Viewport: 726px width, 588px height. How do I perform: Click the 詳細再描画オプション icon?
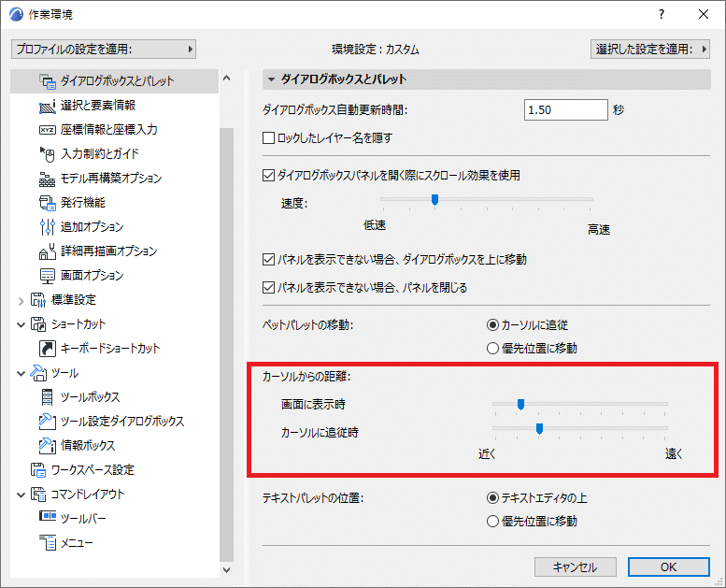click(x=48, y=251)
